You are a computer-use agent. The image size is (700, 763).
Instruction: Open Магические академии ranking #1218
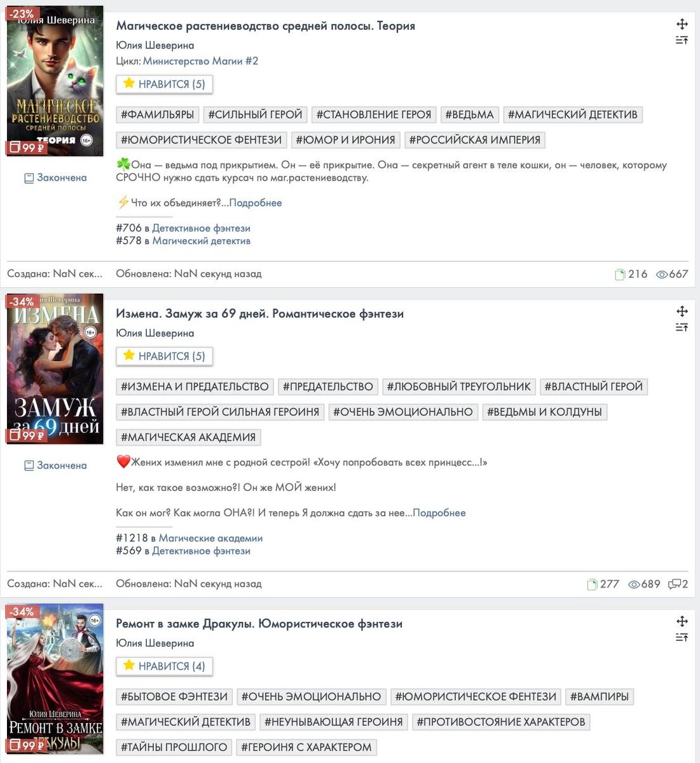coord(210,538)
